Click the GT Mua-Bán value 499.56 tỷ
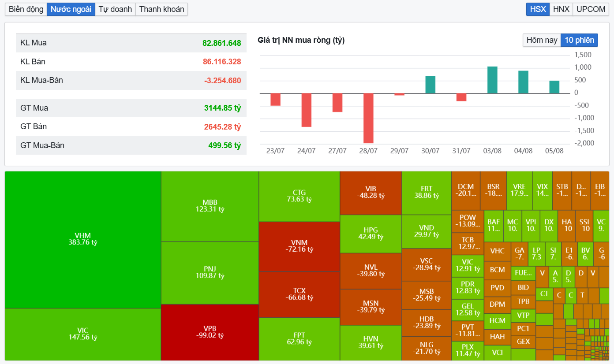Screen dimensions: 614x364 tap(225, 145)
